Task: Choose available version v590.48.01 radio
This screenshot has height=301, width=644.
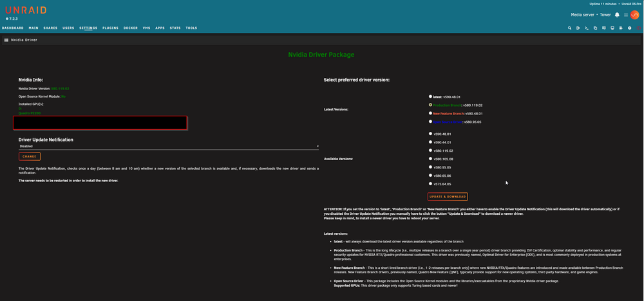Action: tap(430, 133)
